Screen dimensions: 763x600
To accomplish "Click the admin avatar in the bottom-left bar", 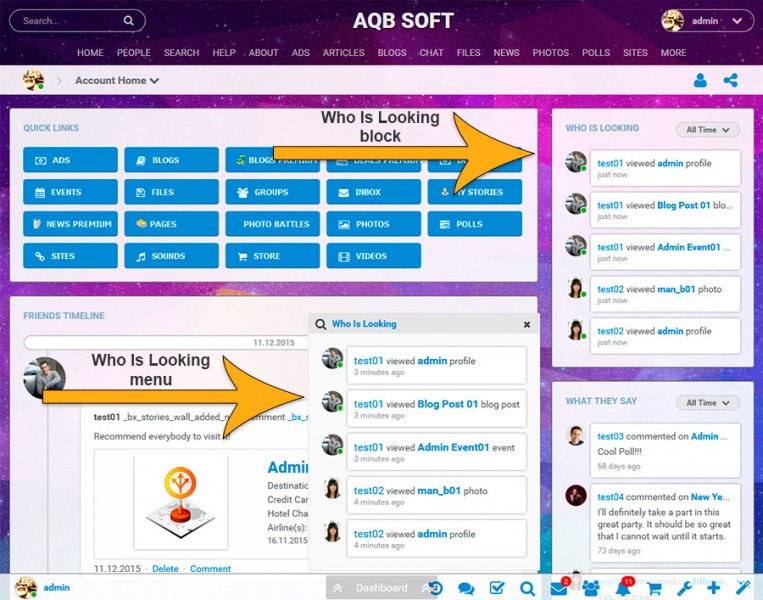I will [x=26, y=587].
